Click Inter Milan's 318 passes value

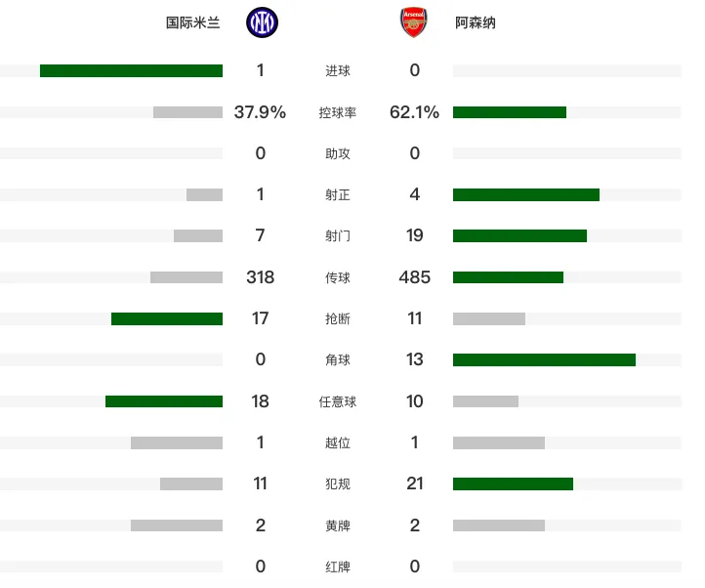(261, 277)
